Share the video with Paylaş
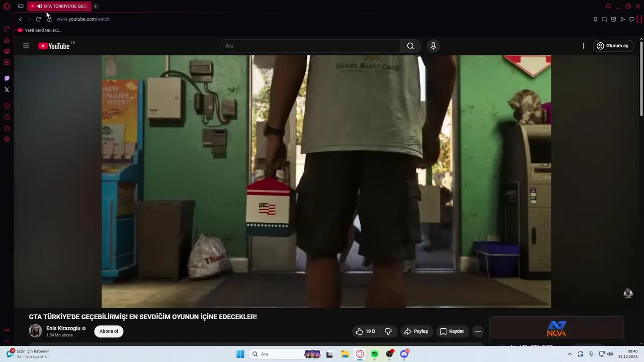The image size is (644, 362). (x=416, y=331)
